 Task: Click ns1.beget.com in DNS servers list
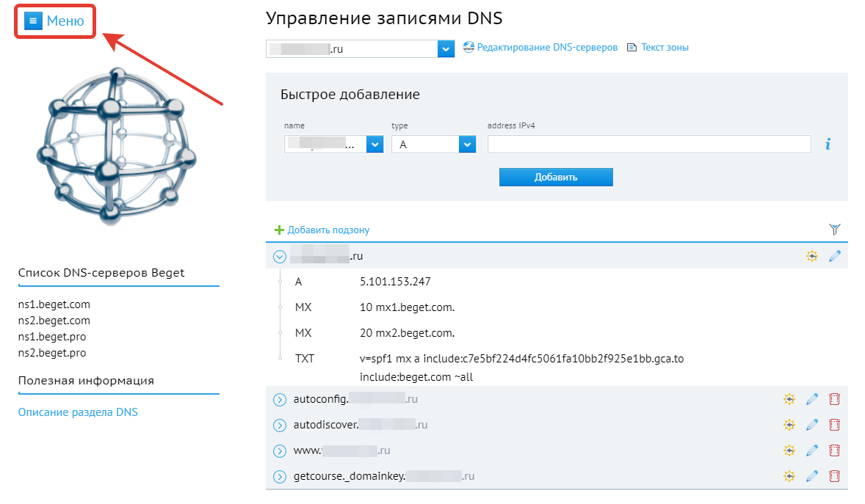[x=54, y=304]
